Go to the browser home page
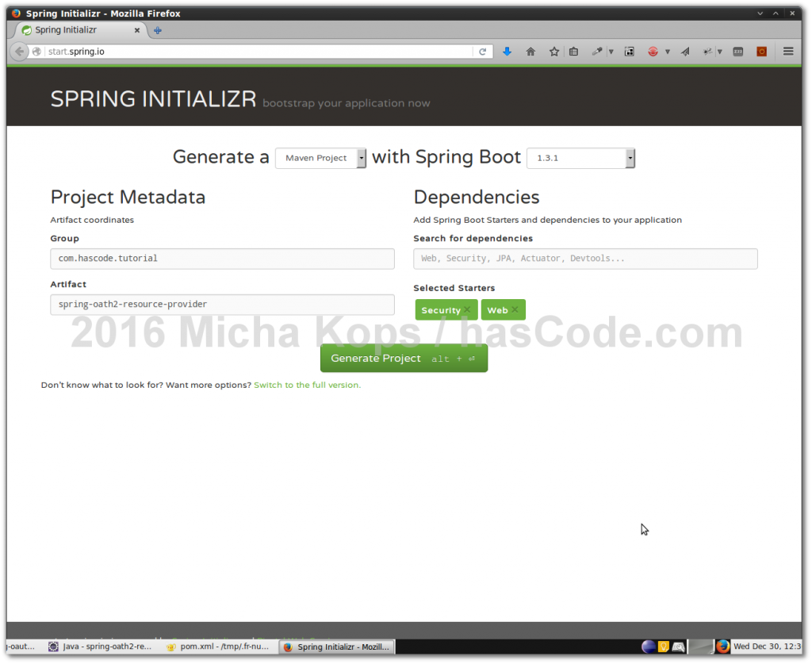This screenshot has width=812, height=664. [x=531, y=51]
